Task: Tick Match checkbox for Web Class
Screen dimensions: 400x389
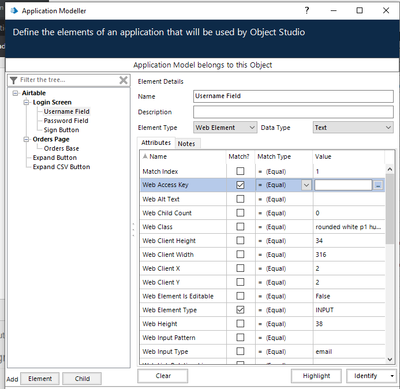Action: 240,226
